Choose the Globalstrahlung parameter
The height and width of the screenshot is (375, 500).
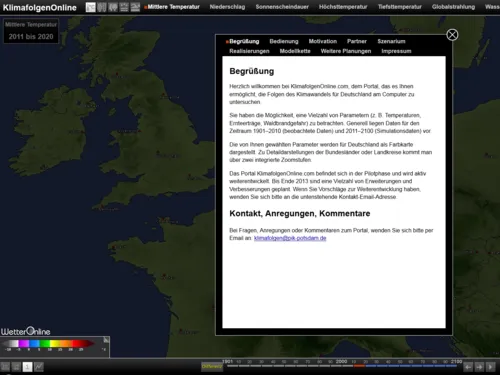pos(453,7)
